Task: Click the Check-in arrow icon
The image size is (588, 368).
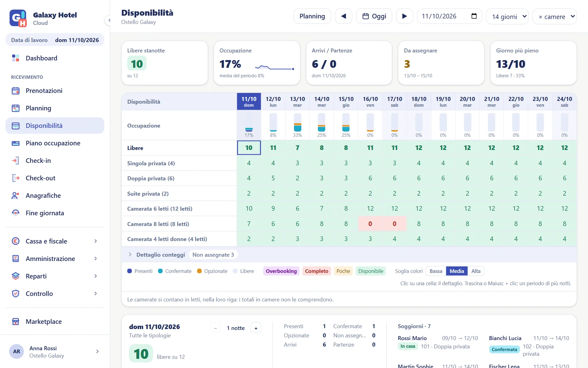Action: pos(16,161)
